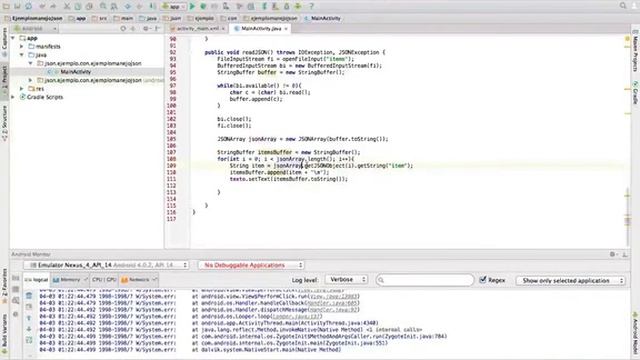Screen dimensions: 640x360
Task: Open the Network monitor tab
Action: [x=139, y=280]
